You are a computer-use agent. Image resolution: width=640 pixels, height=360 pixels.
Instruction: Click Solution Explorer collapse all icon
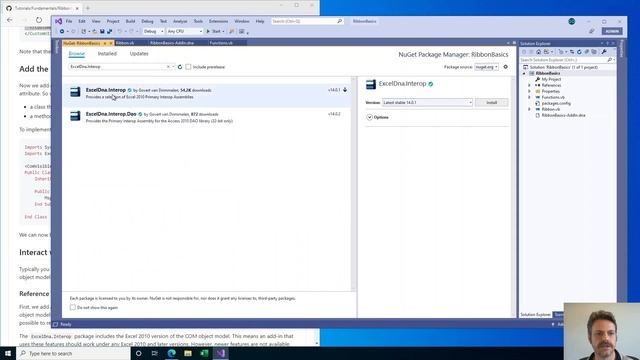point(587,52)
